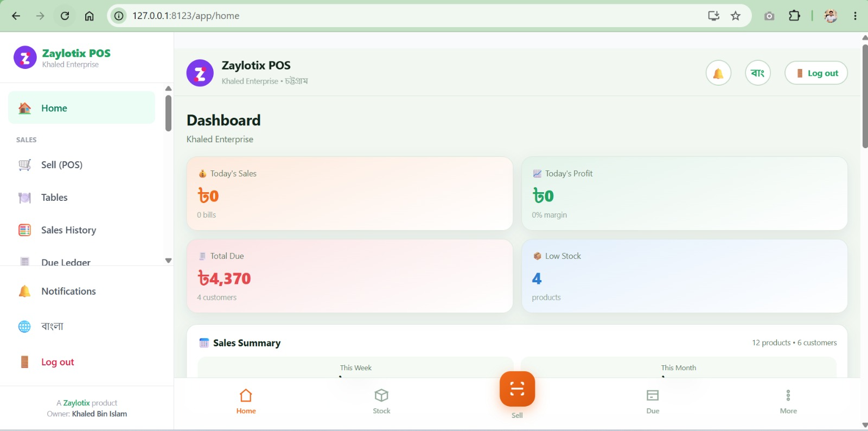
Task: View site information icon in address bar
Action: click(118, 16)
